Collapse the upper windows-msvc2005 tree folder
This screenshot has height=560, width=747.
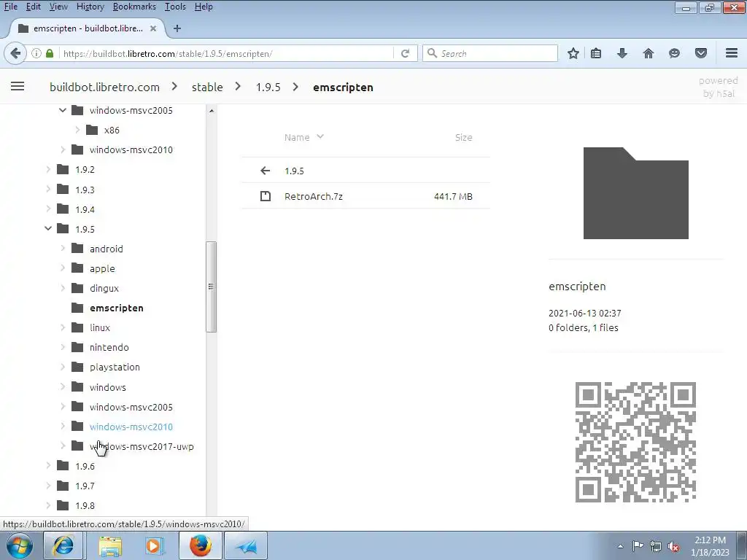63,110
